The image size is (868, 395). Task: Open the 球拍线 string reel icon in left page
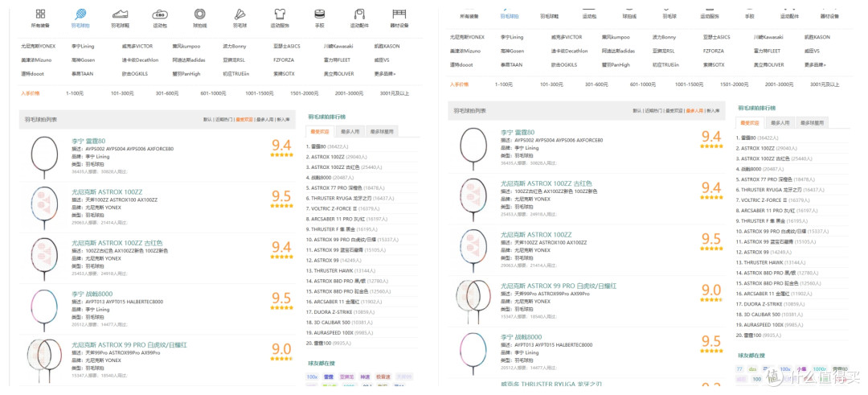coord(199,14)
